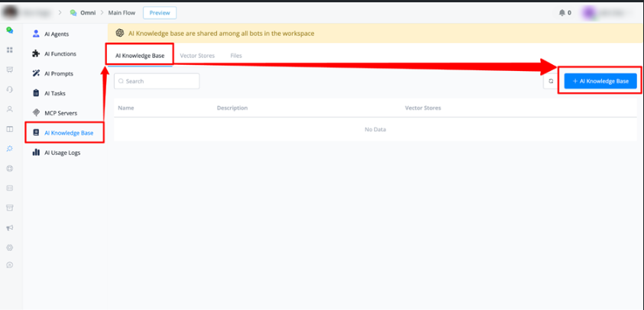Click the notification bell icon

[x=563, y=13]
